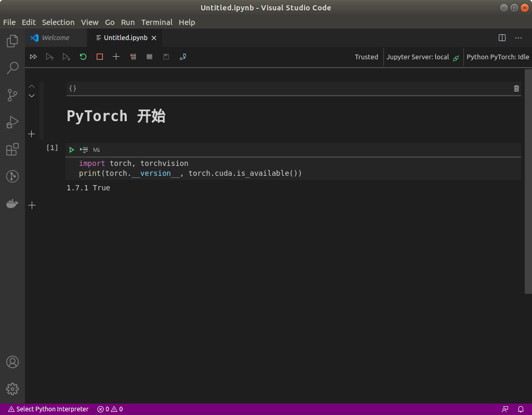Clear all cell outputs
Screen dimensions: 532x415
tap(133, 57)
